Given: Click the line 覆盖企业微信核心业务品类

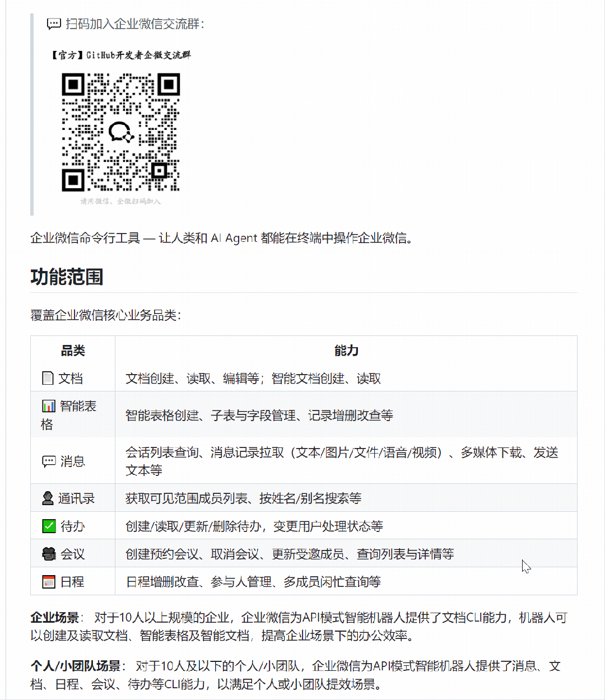Looking at the screenshot, I should [x=106, y=315].
